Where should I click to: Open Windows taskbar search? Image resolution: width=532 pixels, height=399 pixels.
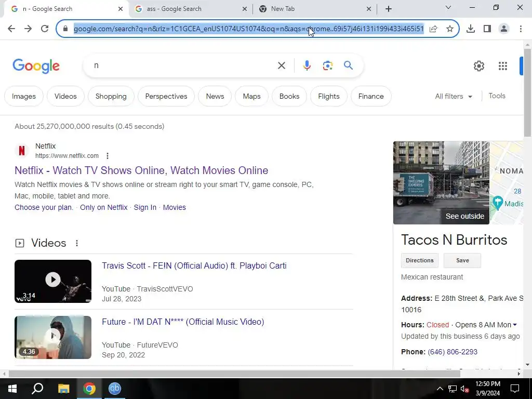tap(37, 389)
